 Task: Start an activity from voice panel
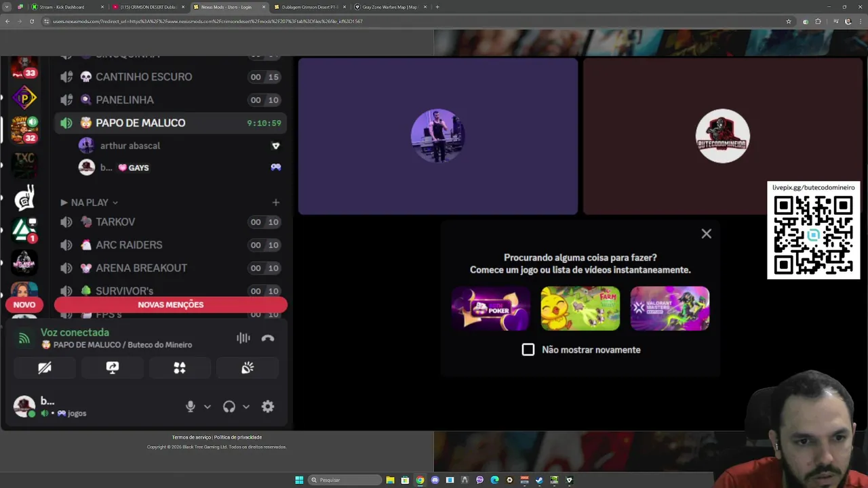[180, 367]
